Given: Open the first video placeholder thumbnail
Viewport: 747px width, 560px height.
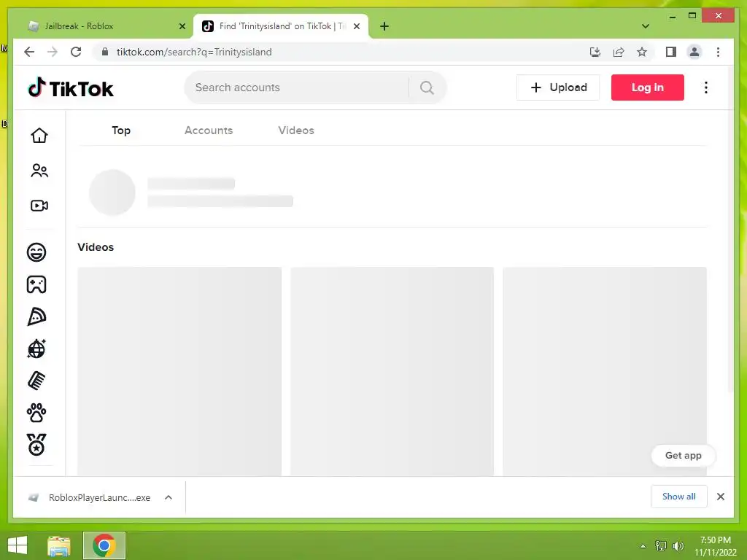Looking at the screenshot, I should point(179,371).
